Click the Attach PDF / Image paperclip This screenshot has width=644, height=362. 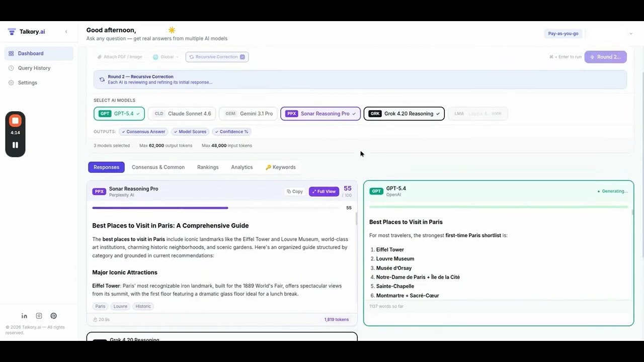point(101,56)
